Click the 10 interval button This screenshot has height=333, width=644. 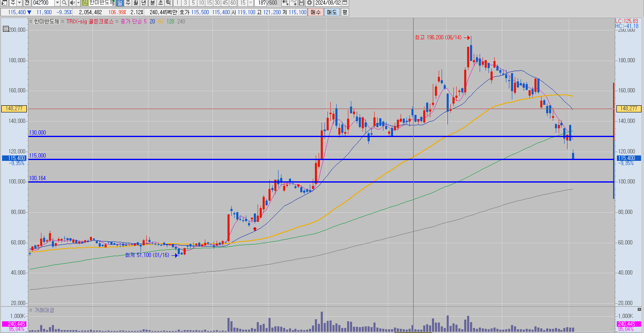point(201,3)
